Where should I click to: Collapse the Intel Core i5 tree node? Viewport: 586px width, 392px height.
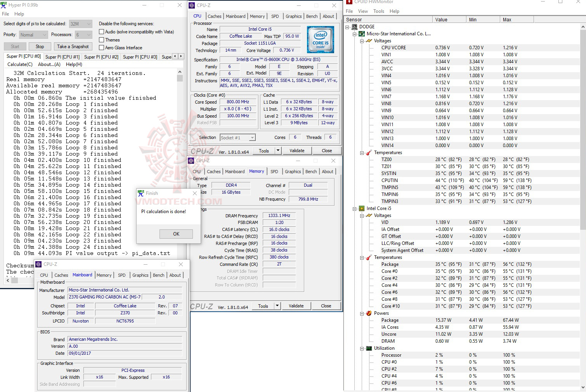pyautogui.click(x=355, y=208)
